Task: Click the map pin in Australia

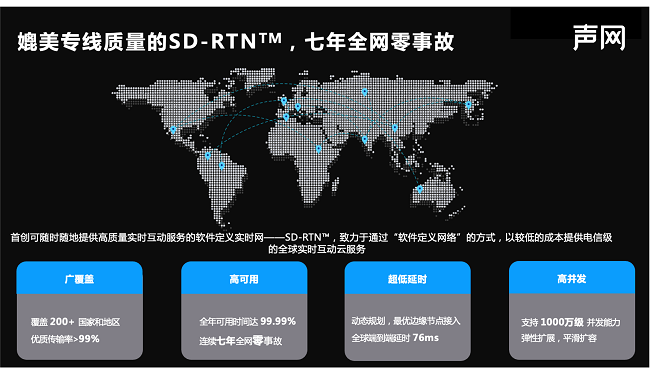Action: [420, 189]
